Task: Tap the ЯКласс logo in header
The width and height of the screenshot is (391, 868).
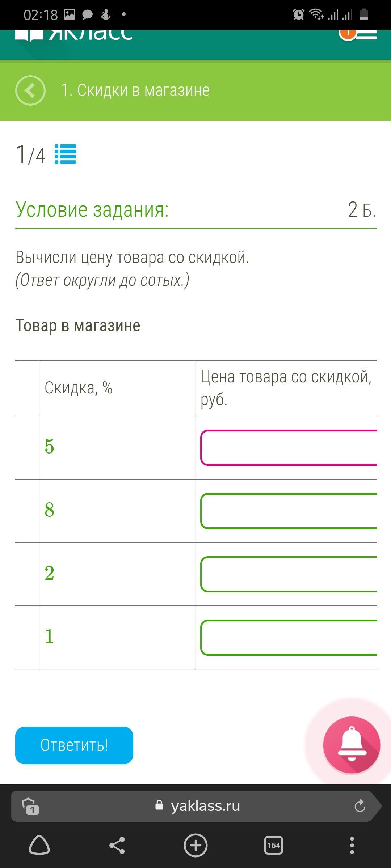Action: pos(74,35)
